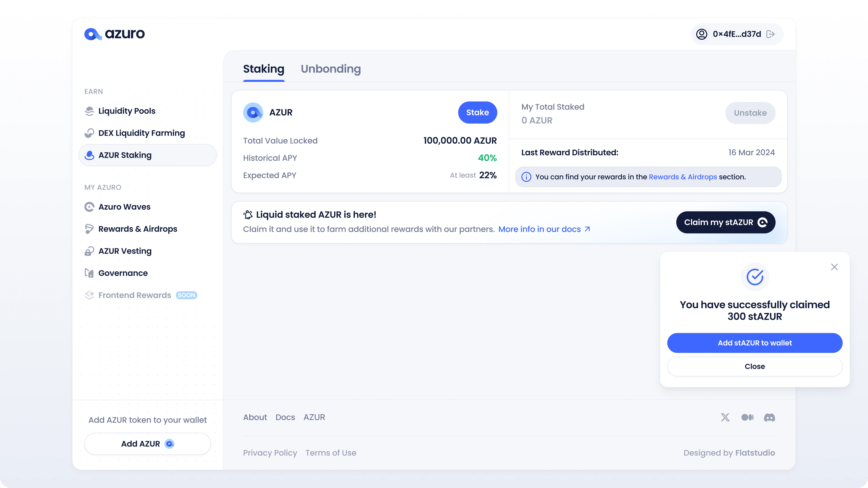Viewport: 868px width, 488px height.
Task: Click the logout icon beside wallet address
Action: 771,34
